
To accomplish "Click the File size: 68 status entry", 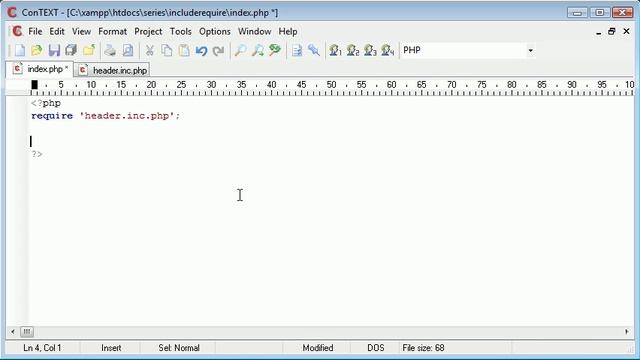I will (423, 348).
